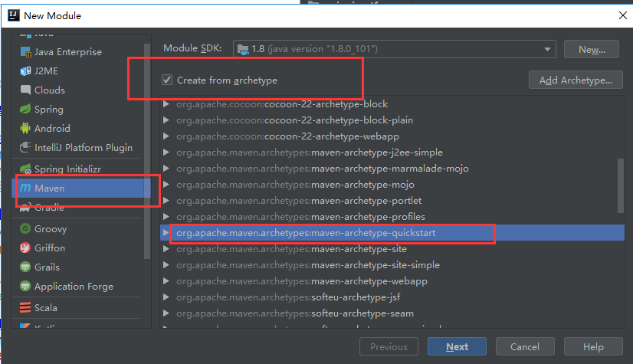The height and width of the screenshot is (364, 633).
Task: Close the New Module dialog
Action: [622, 15]
